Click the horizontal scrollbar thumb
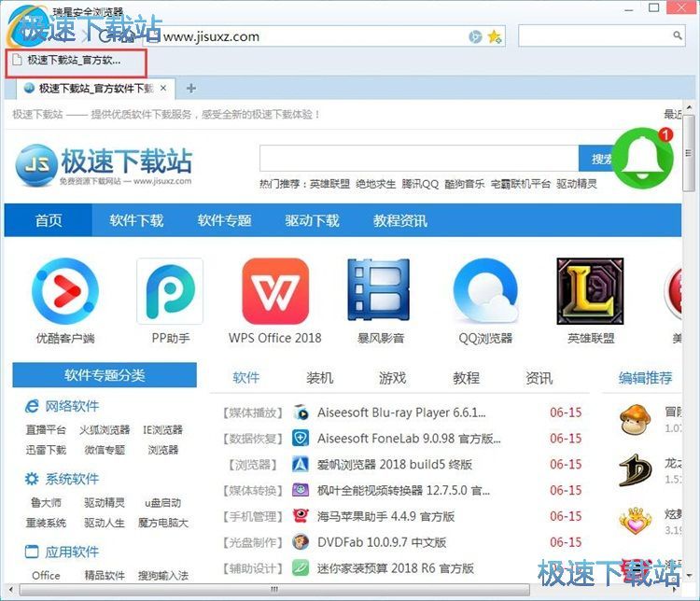 274,590
